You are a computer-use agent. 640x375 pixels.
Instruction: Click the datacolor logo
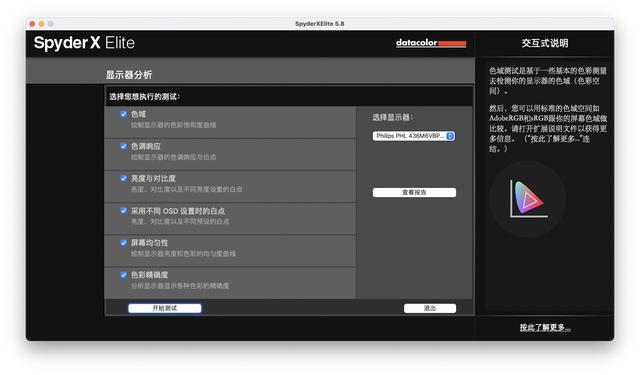(x=431, y=43)
